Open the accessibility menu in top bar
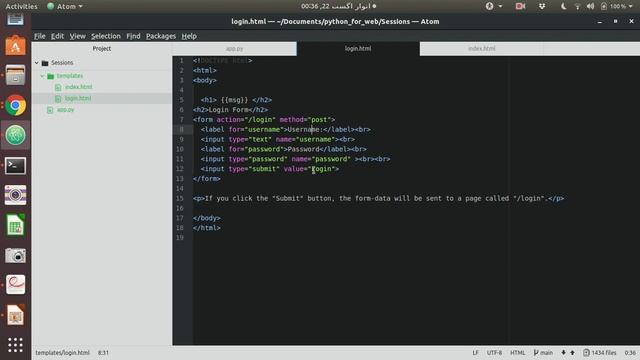The height and width of the screenshot is (360, 640). pos(493,6)
